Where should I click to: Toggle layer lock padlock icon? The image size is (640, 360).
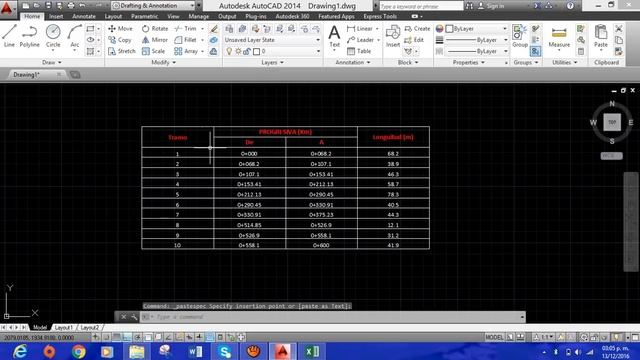coord(247,51)
